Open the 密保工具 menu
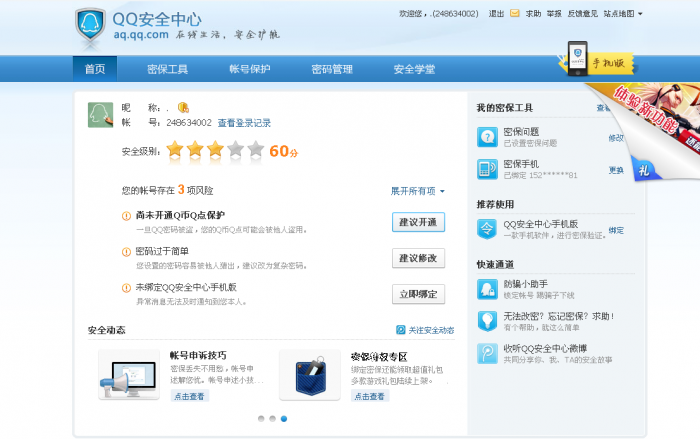Screen dimensions: 700x439 point(167,69)
